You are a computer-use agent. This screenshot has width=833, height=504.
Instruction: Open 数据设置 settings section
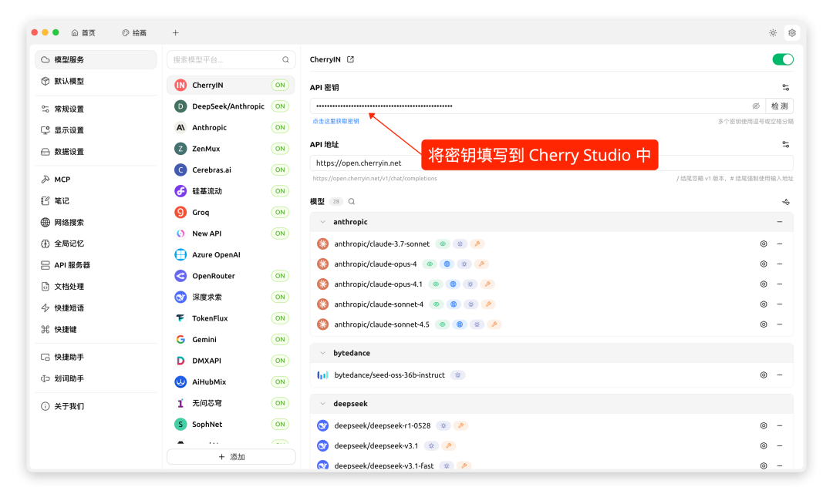tap(96, 152)
